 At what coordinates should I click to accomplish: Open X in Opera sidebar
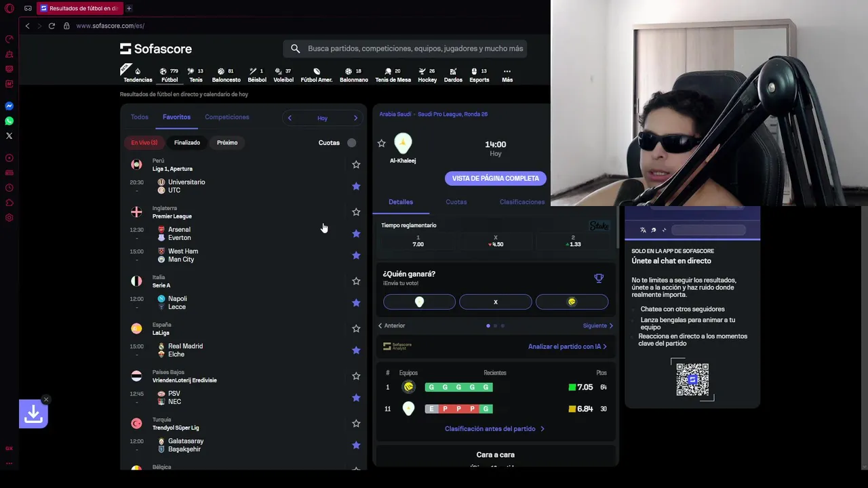point(9,136)
